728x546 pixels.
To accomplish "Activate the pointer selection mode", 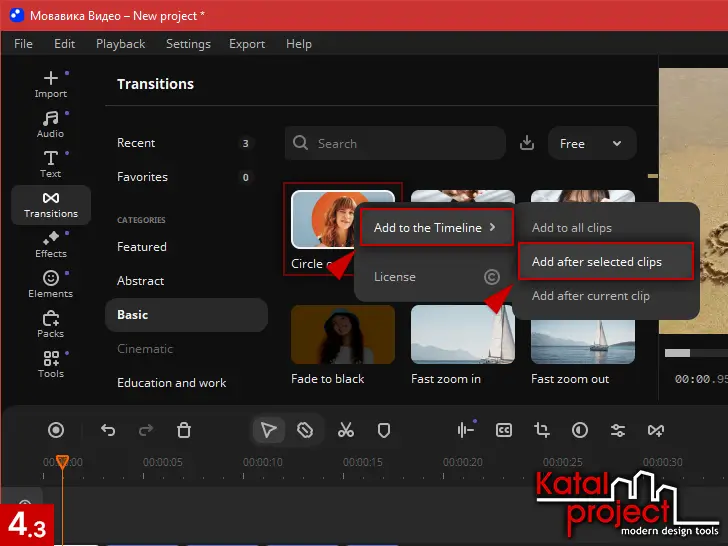I will click(268, 430).
